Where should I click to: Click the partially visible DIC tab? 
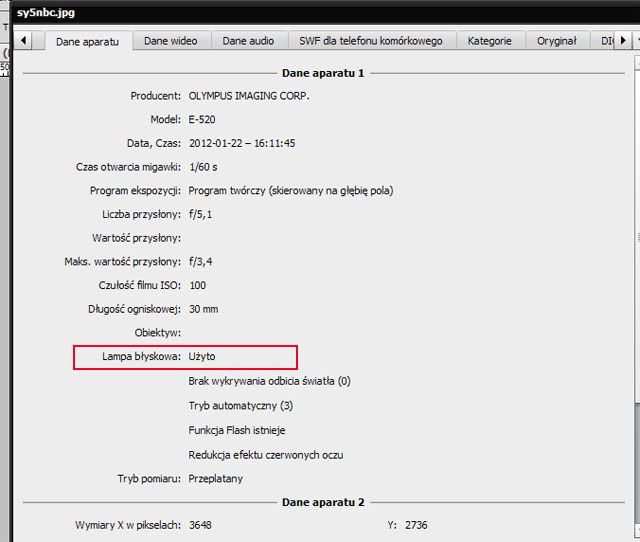click(605, 41)
